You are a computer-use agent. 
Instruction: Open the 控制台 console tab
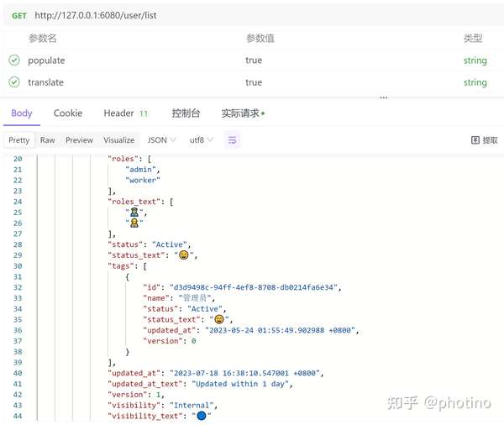coord(186,113)
